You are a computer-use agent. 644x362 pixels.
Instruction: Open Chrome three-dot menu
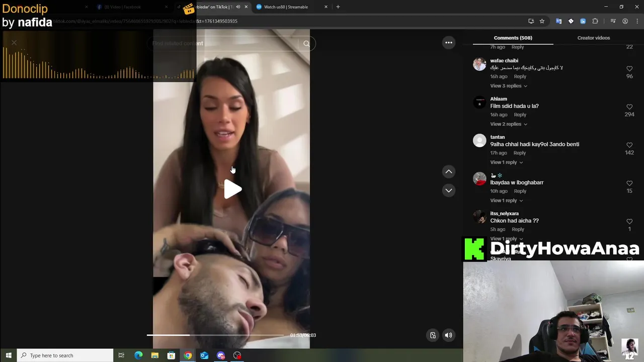click(x=636, y=21)
